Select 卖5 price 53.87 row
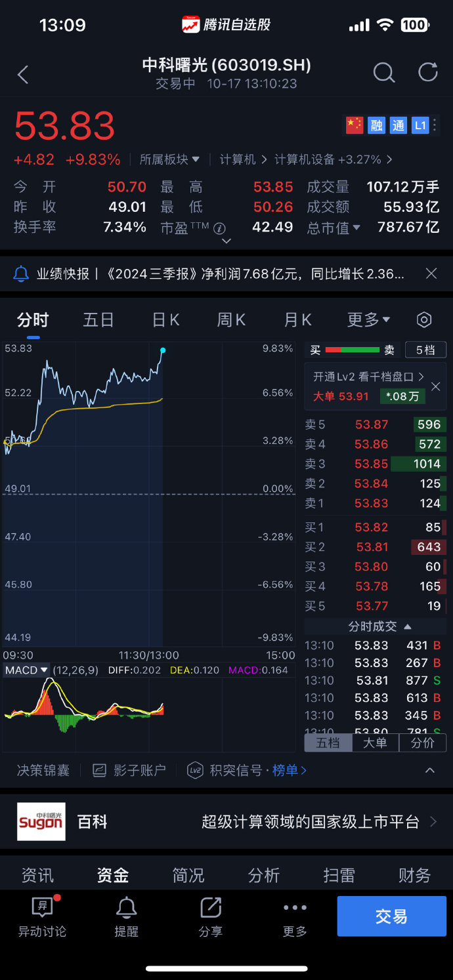Image resolution: width=453 pixels, height=980 pixels. point(376,424)
